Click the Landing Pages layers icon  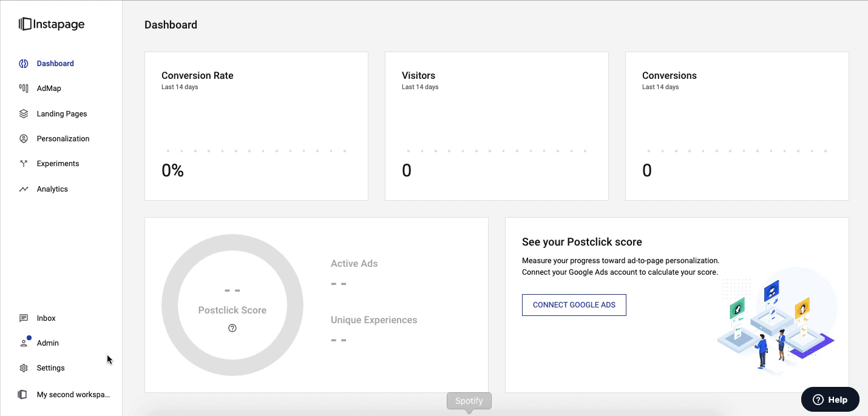[24, 113]
